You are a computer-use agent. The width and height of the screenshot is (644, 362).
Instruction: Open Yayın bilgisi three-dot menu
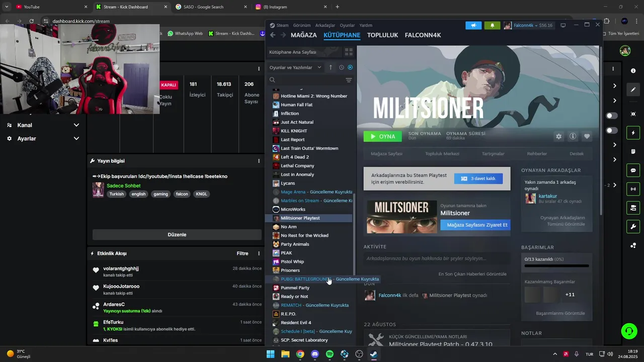pos(259,161)
